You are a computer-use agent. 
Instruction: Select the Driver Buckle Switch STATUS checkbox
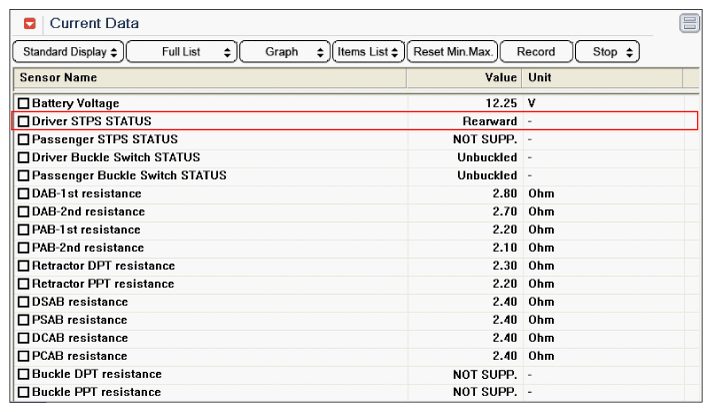(x=24, y=157)
